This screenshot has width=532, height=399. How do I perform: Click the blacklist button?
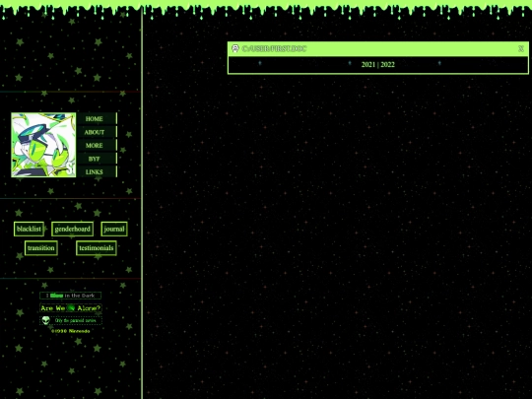tap(29, 229)
